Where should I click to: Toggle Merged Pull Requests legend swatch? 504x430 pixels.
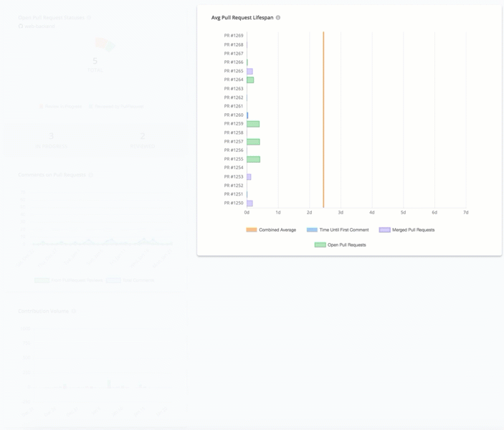[385, 230]
